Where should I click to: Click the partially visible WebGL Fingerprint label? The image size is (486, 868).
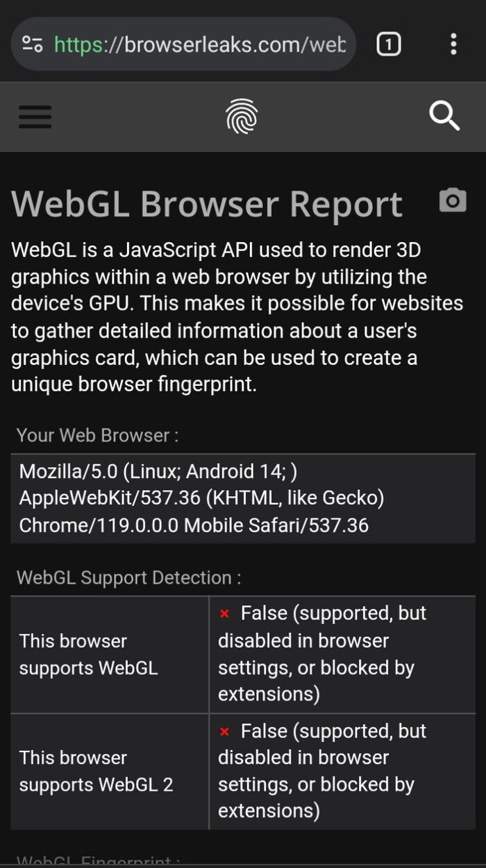[x=97, y=861]
